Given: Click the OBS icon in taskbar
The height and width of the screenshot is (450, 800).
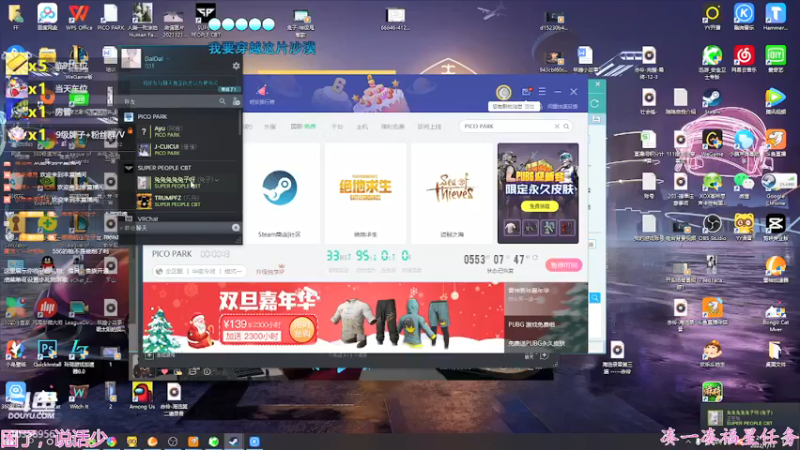Looking at the screenshot, I should point(172,441).
